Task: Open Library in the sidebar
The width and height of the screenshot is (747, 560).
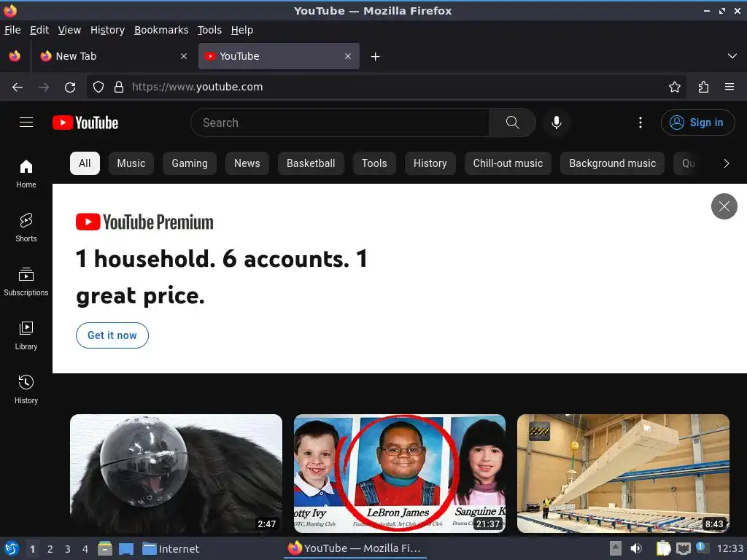Action: tap(26, 335)
